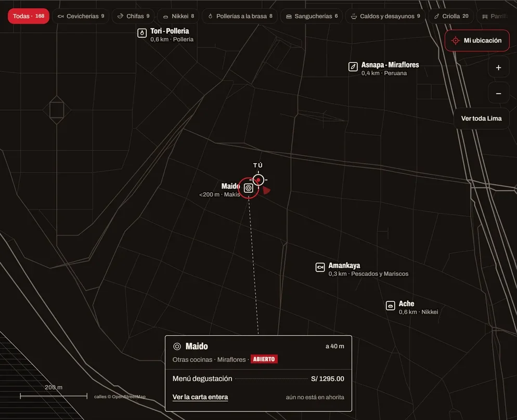Filter by Criolla category
This screenshot has width=517, height=420.
click(451, 16)
